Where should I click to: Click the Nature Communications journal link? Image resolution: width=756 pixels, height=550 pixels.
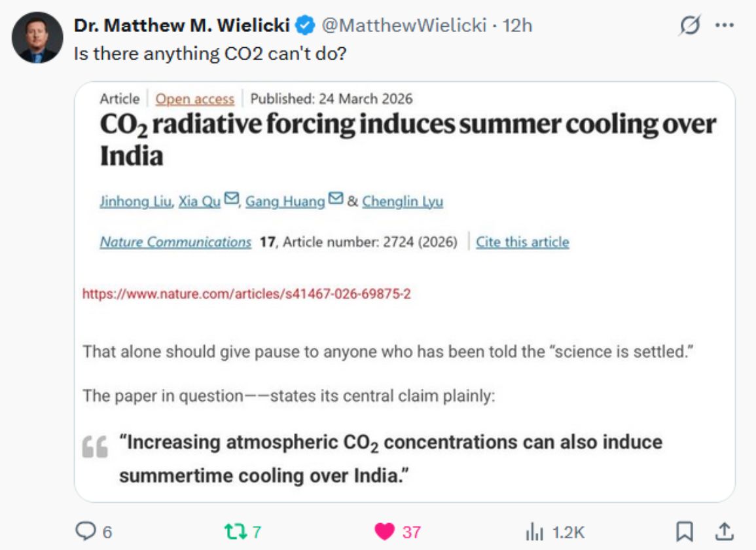[175, 242]
